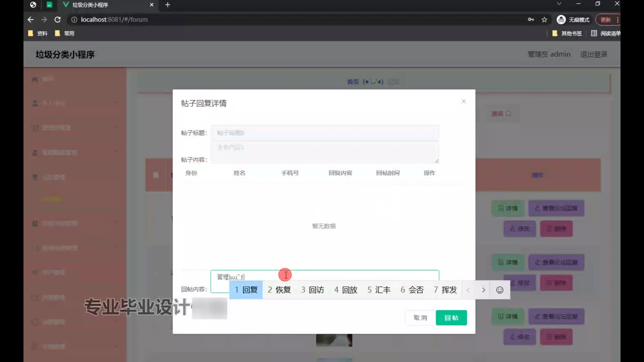Reload the browser page

(x=57, y=20)
